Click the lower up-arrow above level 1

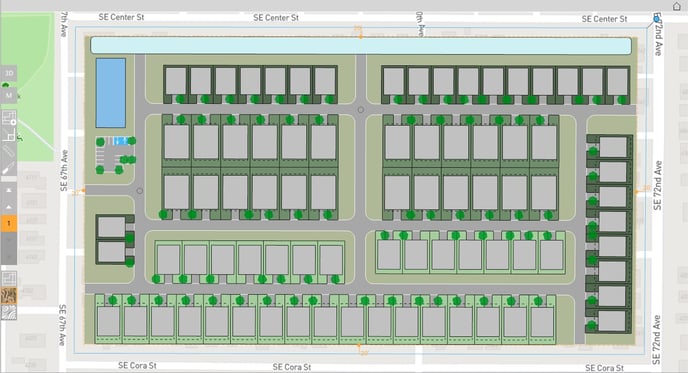click(9, 207)
